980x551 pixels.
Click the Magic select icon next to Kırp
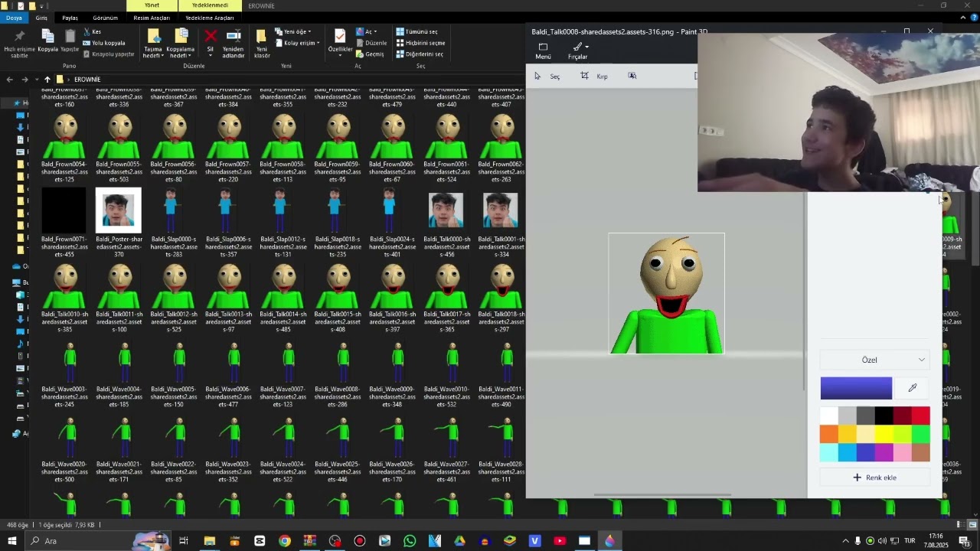pos(632,76)
